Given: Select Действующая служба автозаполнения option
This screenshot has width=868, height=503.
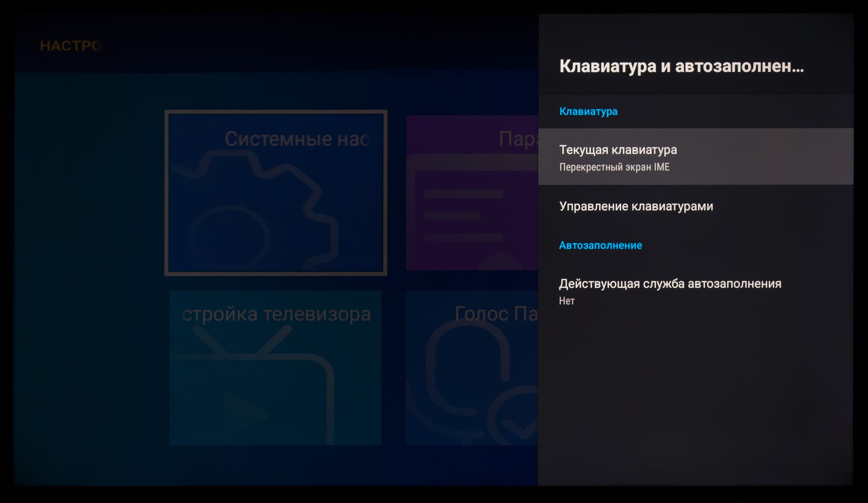Looking at the screenshot, I should (x=670, y=284).
